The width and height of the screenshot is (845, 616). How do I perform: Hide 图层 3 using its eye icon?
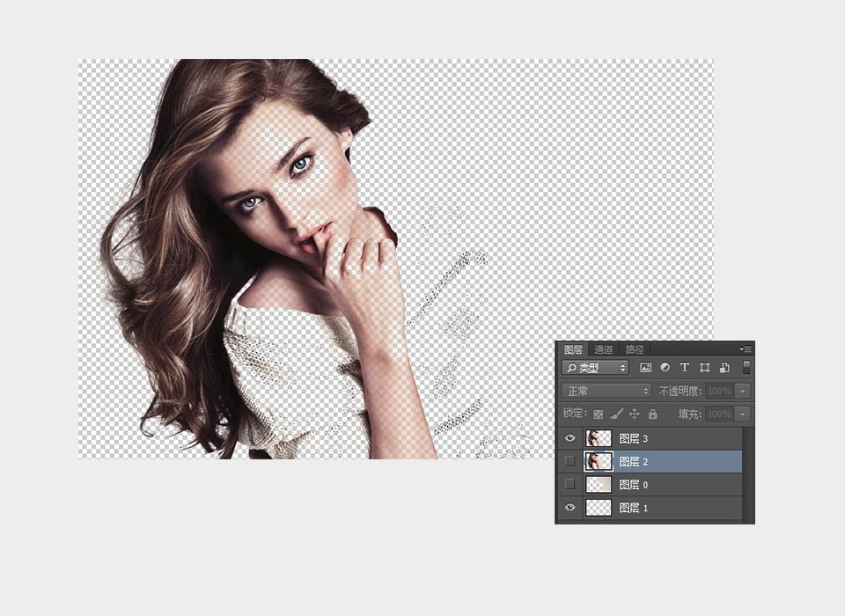[x=569, y=438]
